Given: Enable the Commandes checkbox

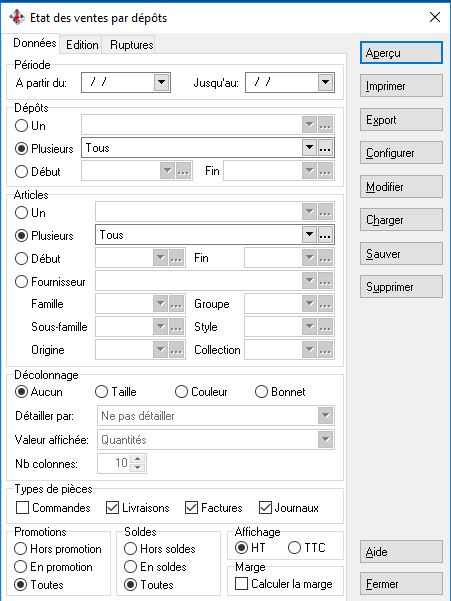Looking at the screenshot, I should pyautogui.click(x=23, y=508).
